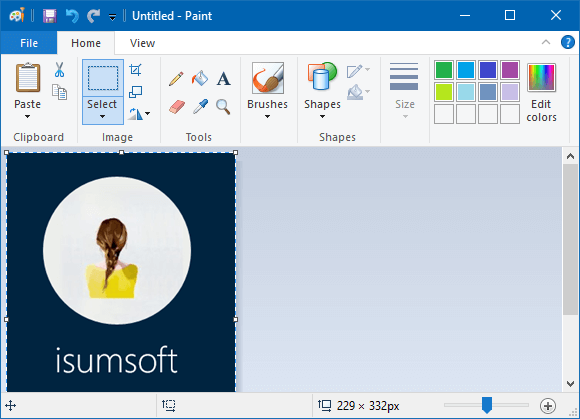
Task: Pick the indigo blue color swatch
Action: [x=488, y=70]
